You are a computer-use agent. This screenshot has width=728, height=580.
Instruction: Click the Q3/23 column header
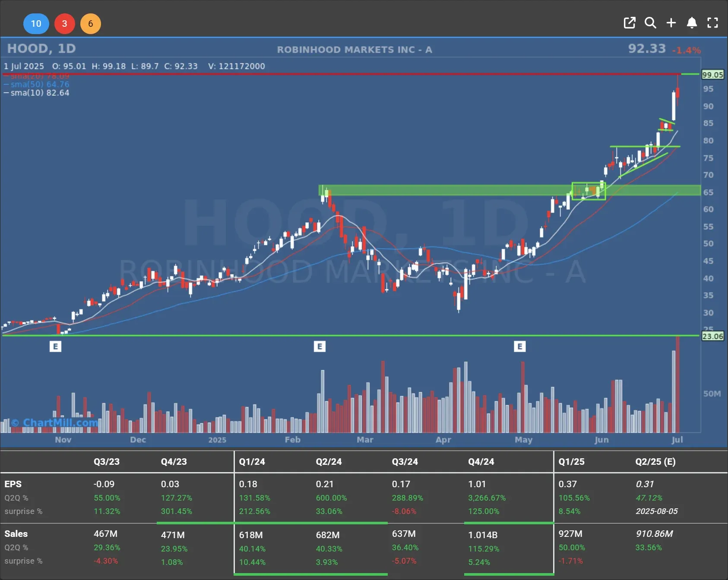tap(107, 461)
